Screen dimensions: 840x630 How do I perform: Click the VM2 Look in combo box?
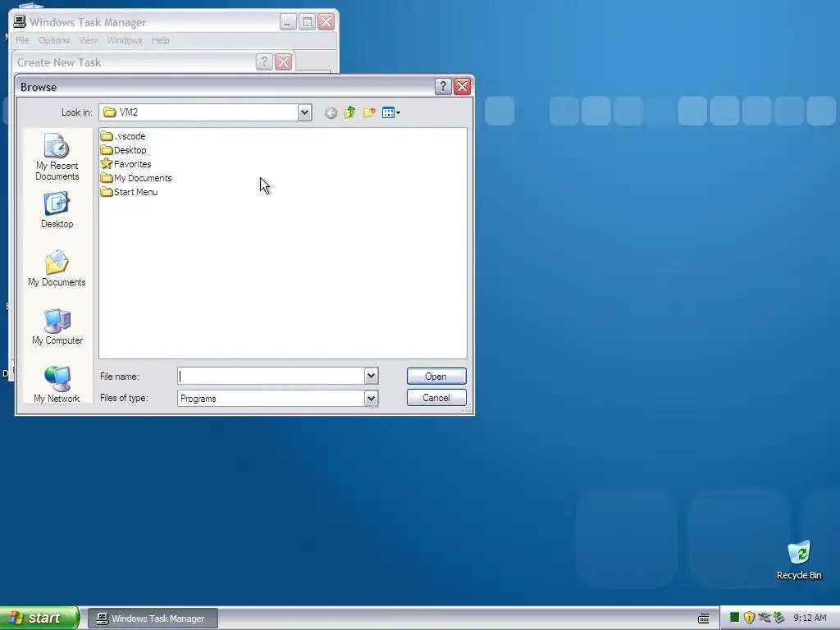(205, 112)
